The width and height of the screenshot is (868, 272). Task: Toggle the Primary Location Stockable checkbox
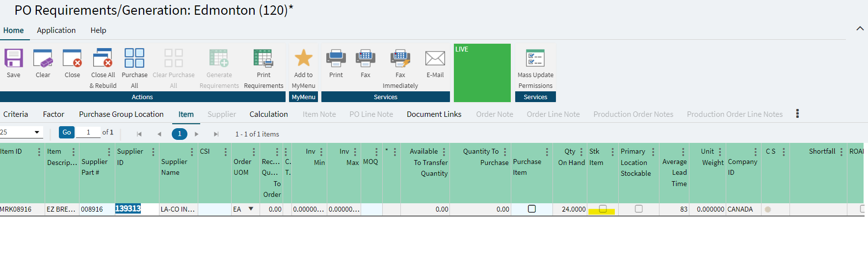click(638, 209)
